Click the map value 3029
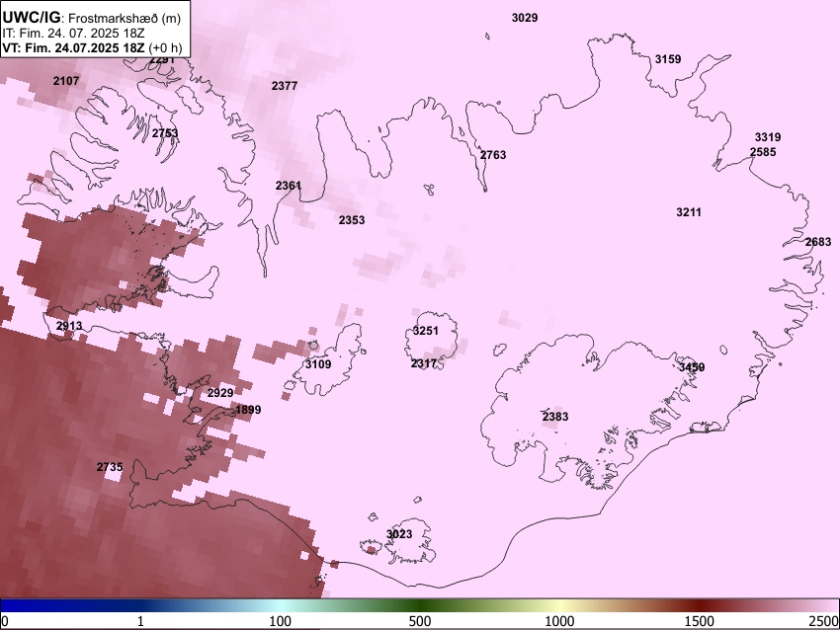 (x=525, y=18)
